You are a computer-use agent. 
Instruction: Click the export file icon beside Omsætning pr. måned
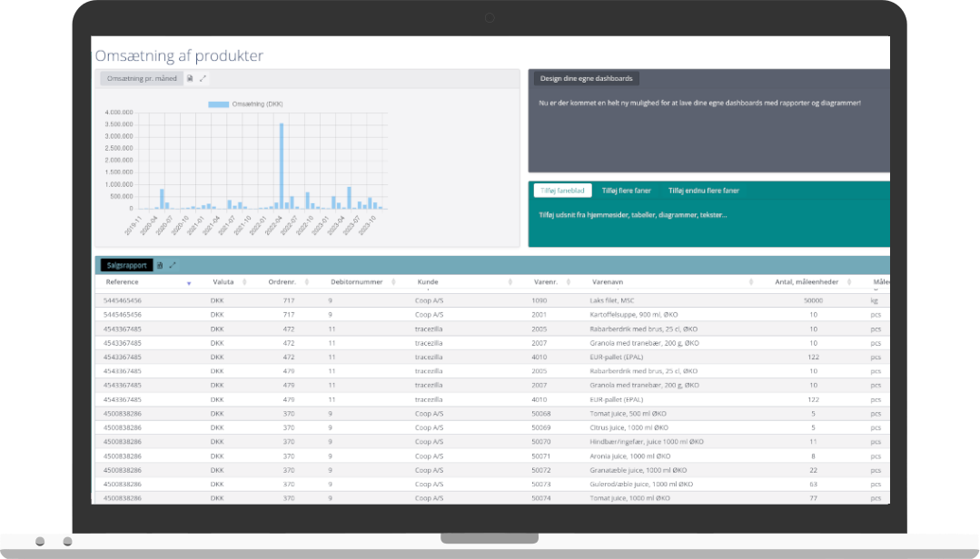(x=190, y=79)
